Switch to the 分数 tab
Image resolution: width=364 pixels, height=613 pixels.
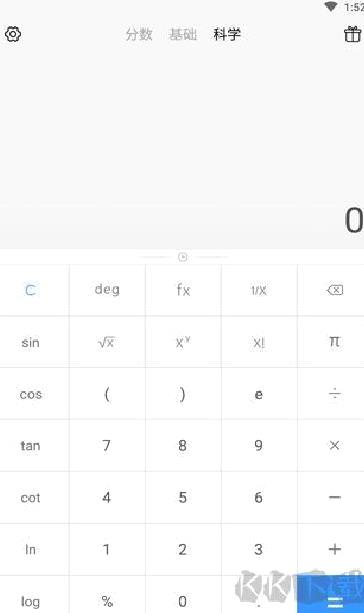[x=139, y=34]
